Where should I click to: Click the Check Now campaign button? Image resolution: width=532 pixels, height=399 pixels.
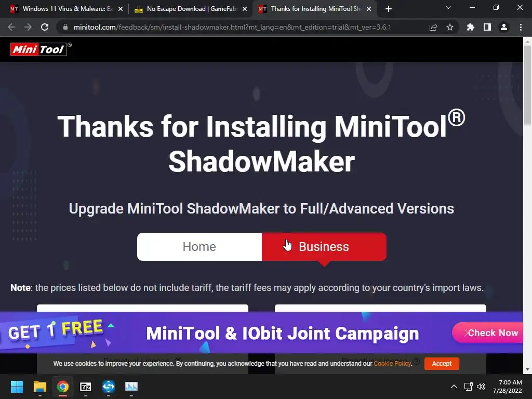488,333
